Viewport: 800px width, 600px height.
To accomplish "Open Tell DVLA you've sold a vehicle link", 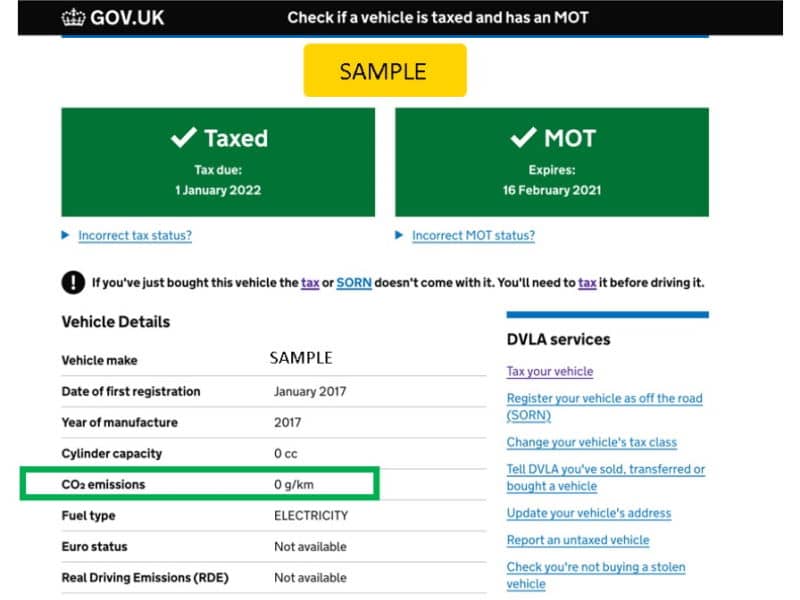I will (606, 478).
